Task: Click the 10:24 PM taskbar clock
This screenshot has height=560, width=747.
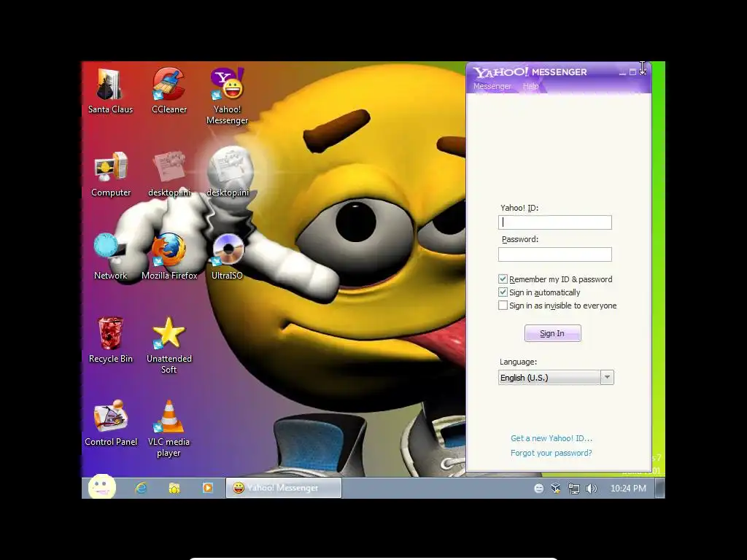Action: coord(628,488)
